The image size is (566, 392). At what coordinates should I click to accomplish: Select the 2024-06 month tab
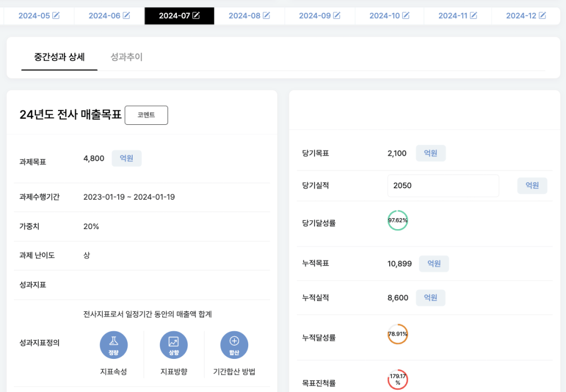[x=109, y=16]
